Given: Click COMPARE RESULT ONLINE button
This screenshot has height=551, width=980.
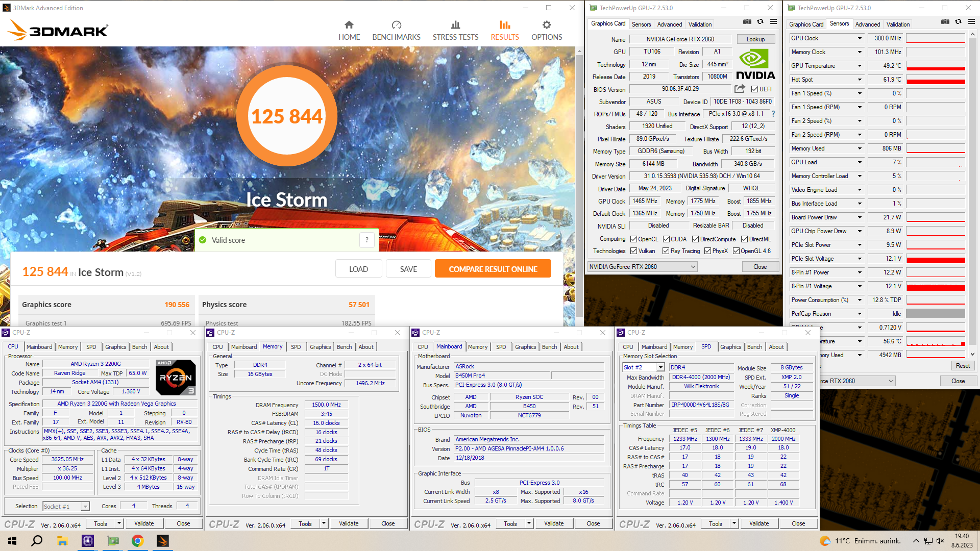Looking at the screenshot, I should pyautogui.click(x=493, y=269).
